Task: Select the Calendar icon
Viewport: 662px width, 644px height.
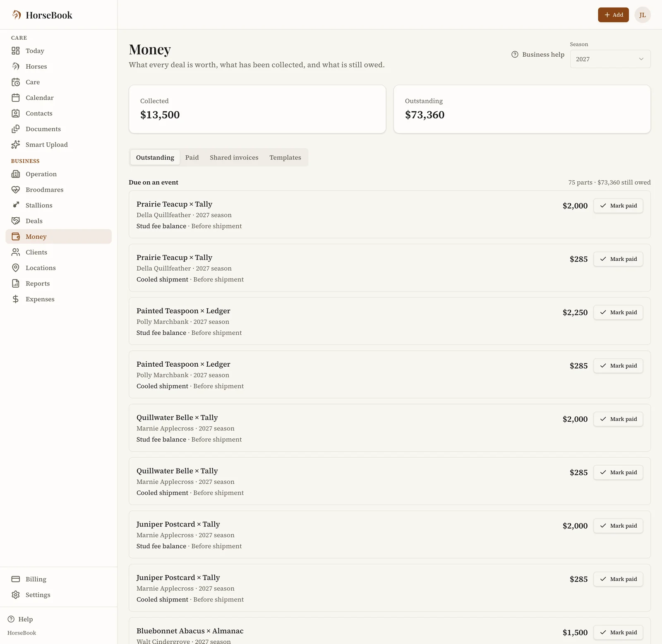Action: tap(16, 98)
